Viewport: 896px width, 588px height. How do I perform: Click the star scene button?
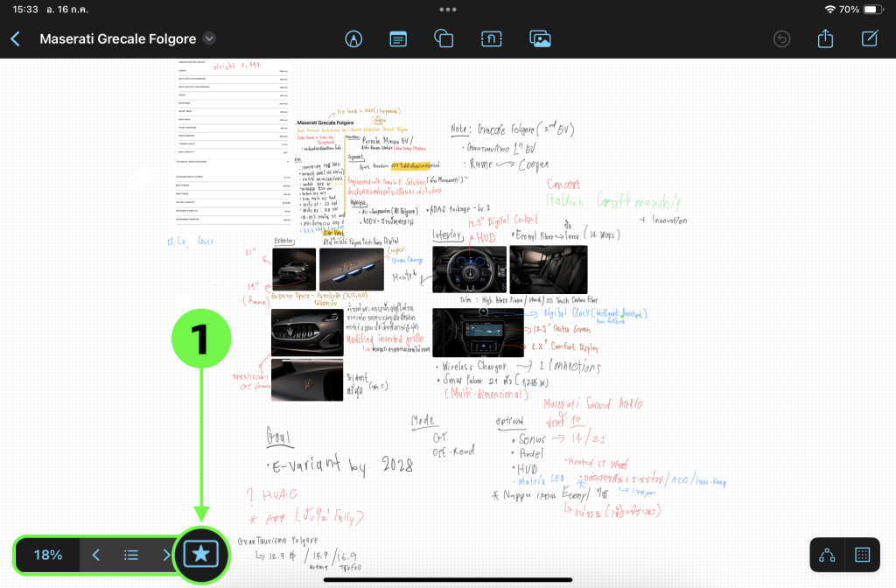tap(201, 554)
